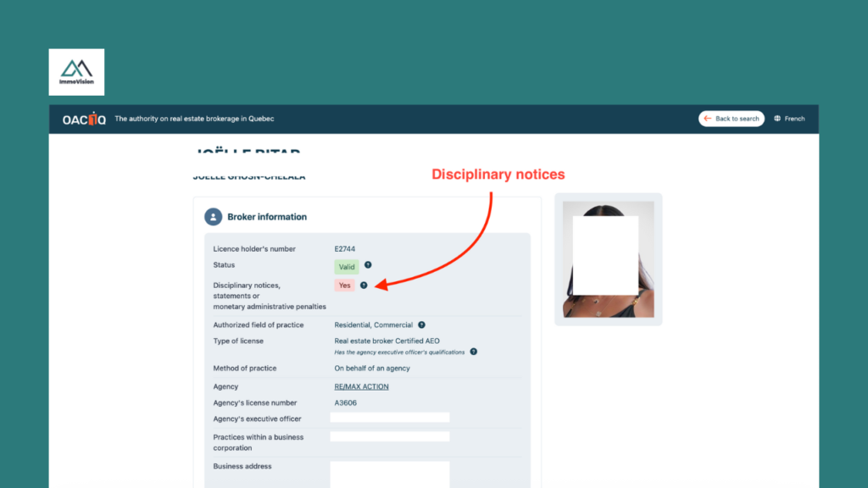Open help for Residential, Commercial field of practice
The image size is (868, 488).
pyautogui.click(x=421, y=324)
